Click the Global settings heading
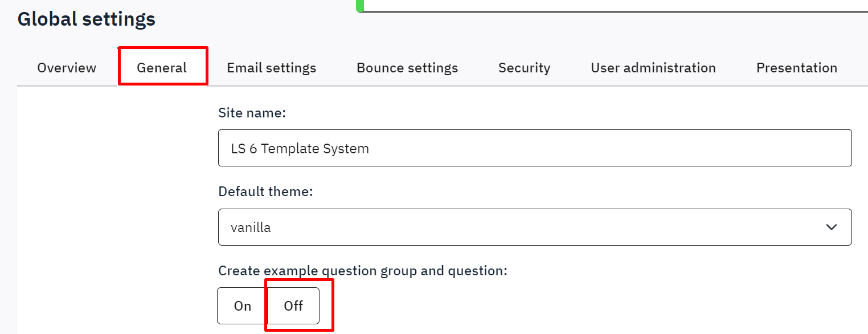Screen dimensions: 868x334 click(87, 19)
